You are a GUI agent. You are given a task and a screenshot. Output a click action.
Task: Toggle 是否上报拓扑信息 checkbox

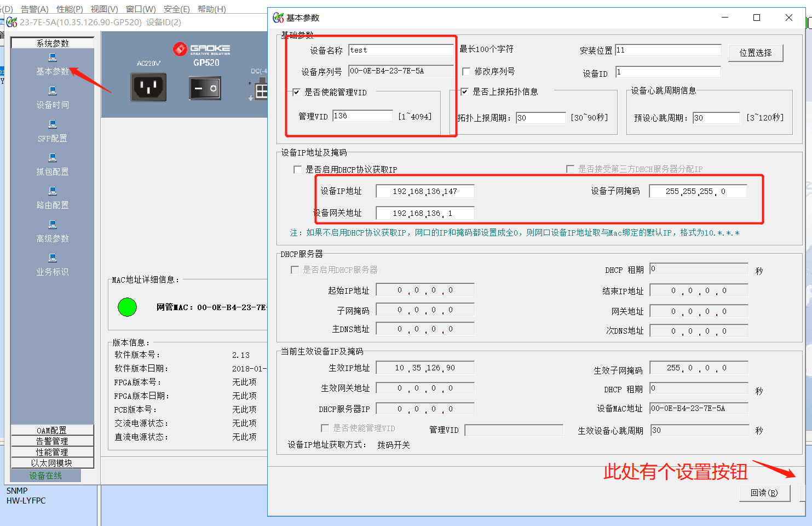[464, 92]
